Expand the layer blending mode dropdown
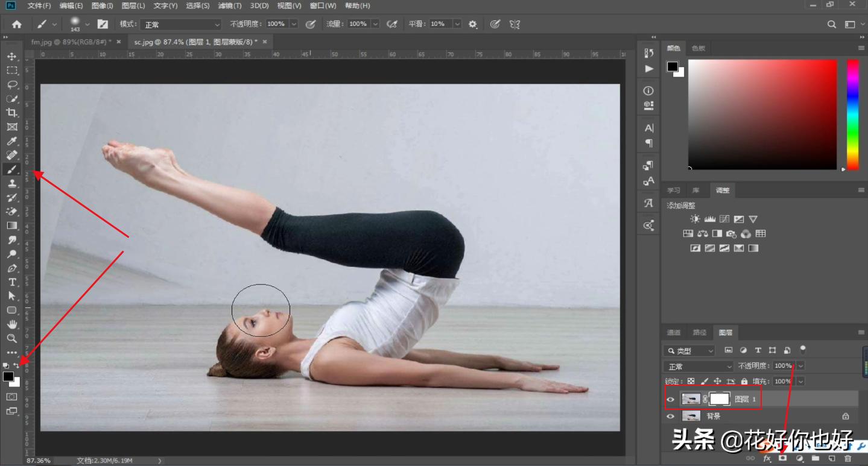Screen dimensions: 868x466 tap(699, 367)
